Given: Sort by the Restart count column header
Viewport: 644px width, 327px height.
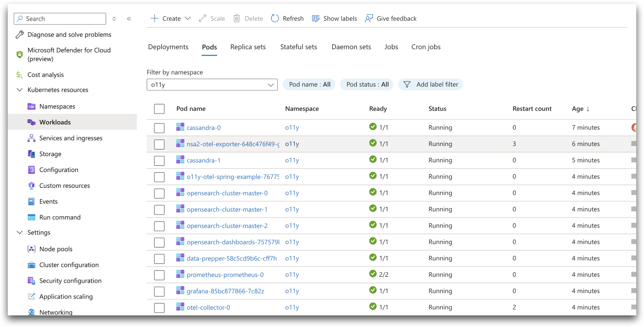Looking at the screenshot, I should coord(532,109).
